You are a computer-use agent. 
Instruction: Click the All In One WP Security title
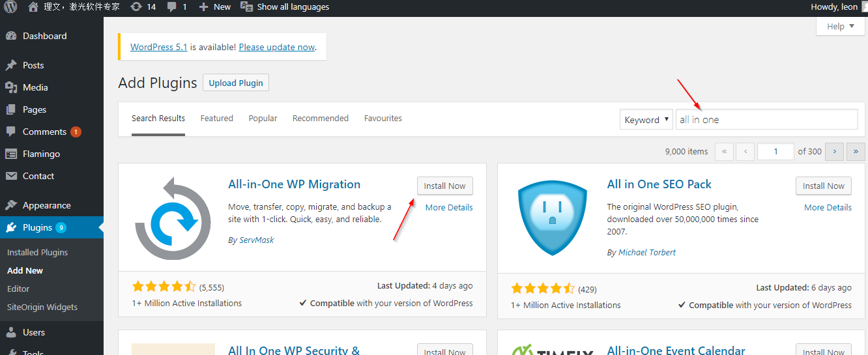pos(294,350)
